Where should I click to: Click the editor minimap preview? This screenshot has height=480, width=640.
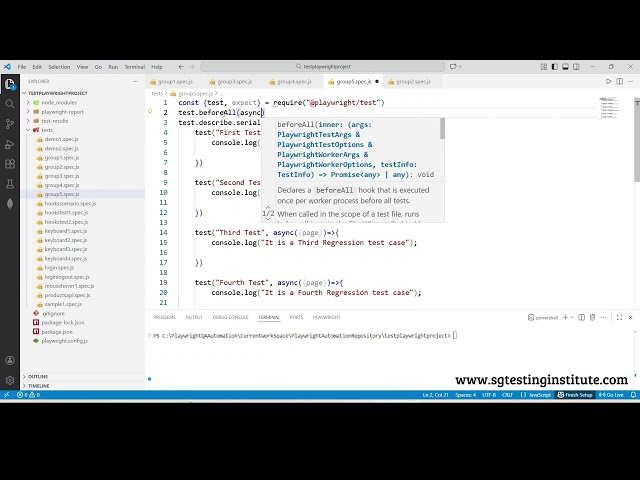(x=609, y=108)
